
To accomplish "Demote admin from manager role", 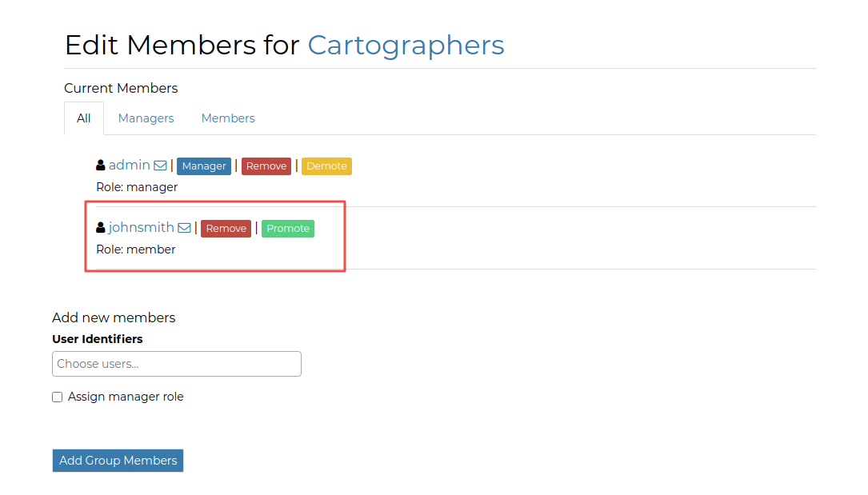I will coord(326,166).
